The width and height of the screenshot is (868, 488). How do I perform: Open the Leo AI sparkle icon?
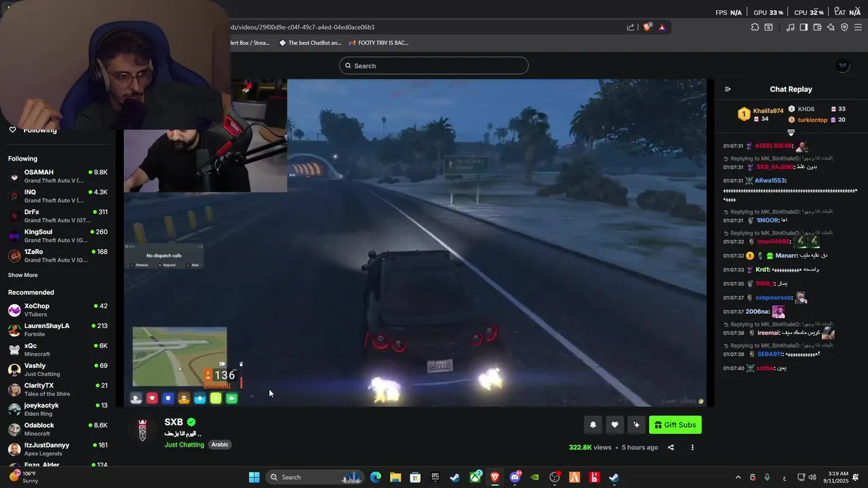click(x=831, y=27)
